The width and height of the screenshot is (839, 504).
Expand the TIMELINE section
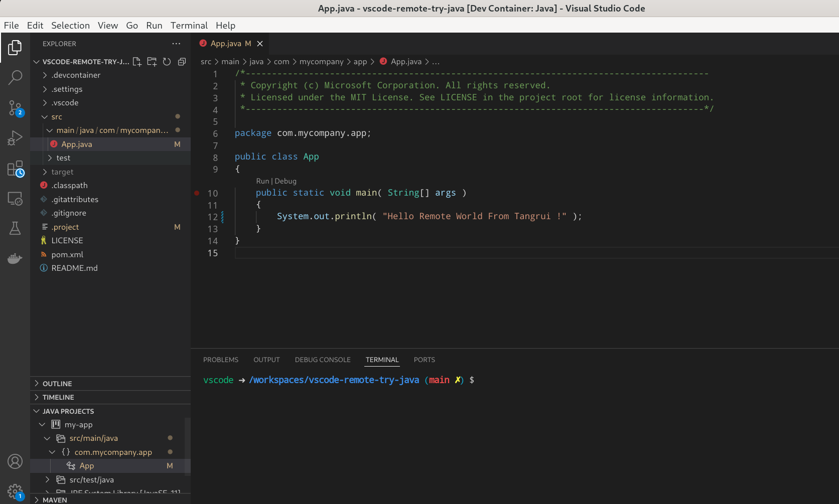pos(110,397)
